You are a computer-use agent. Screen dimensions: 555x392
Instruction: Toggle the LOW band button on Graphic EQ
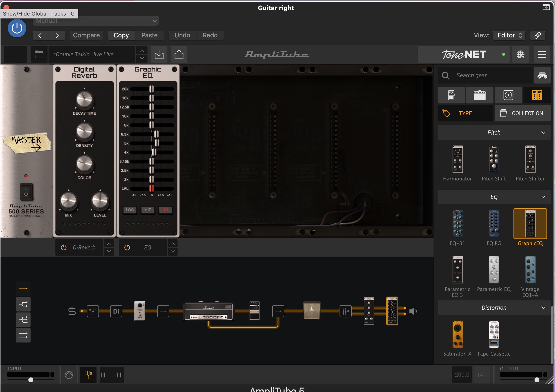point(130,210)
